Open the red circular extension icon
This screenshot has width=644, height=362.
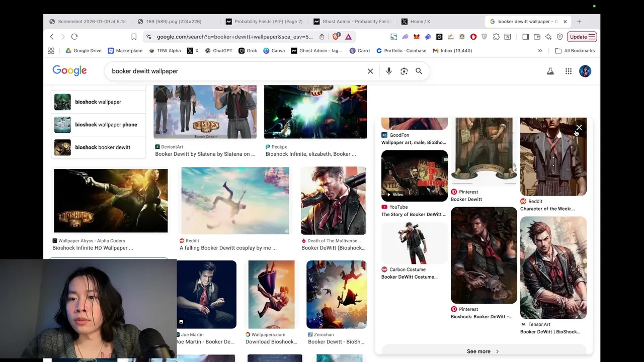473,37
